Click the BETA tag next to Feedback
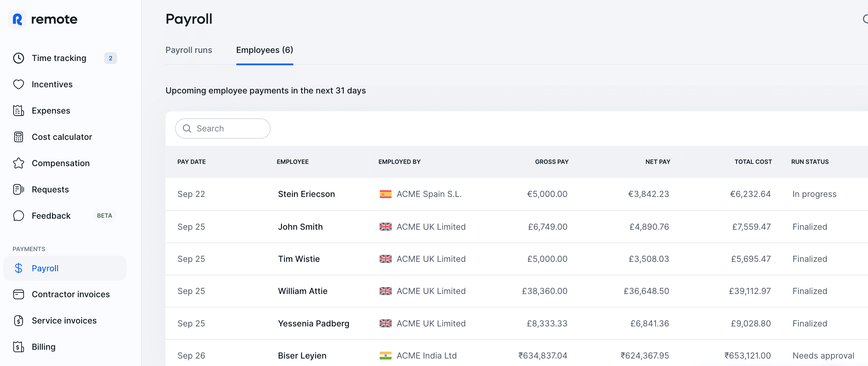The width and height of the screenshot is (868, 366). pos(105,215)
